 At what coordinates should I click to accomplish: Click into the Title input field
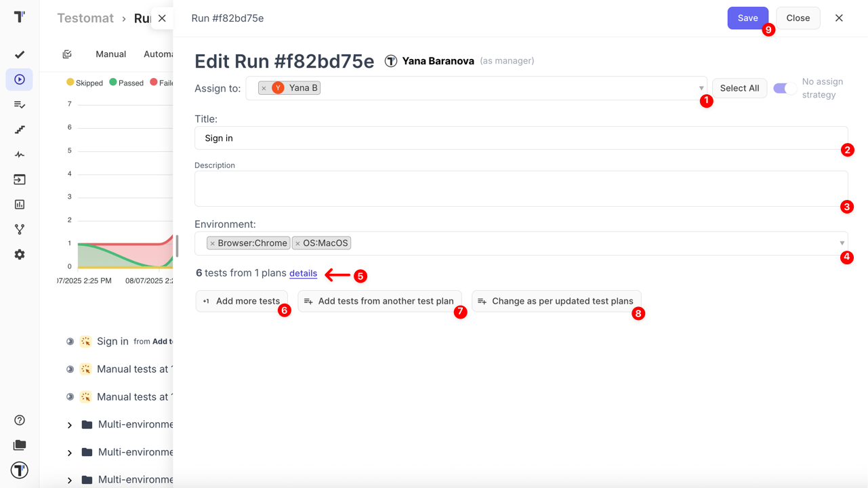point(520,138)
